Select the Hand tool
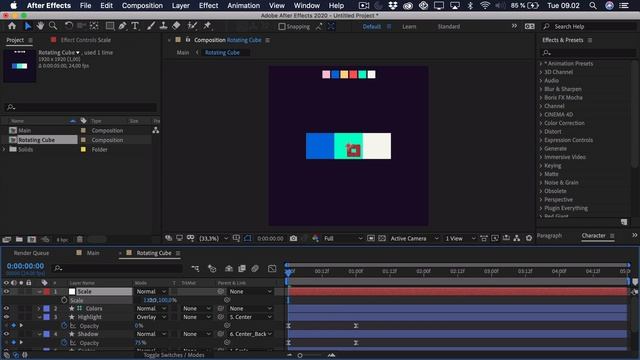Viewport: 640px width, 360px height. [x=40, y=26]
